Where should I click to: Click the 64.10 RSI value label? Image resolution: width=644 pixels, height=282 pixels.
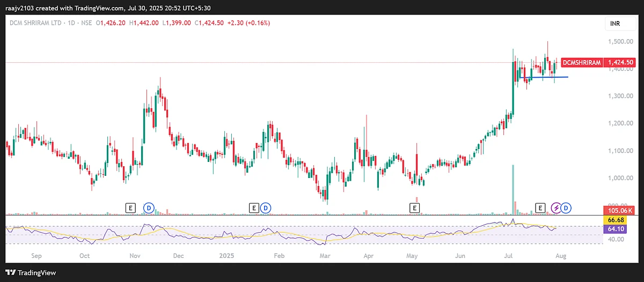tap(614, 230)
